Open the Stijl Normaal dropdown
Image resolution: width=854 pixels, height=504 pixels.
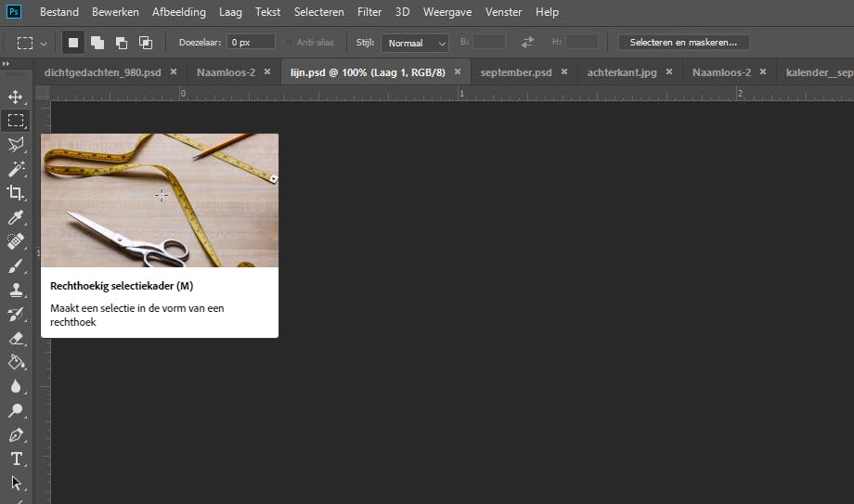[x=415, y=43]
